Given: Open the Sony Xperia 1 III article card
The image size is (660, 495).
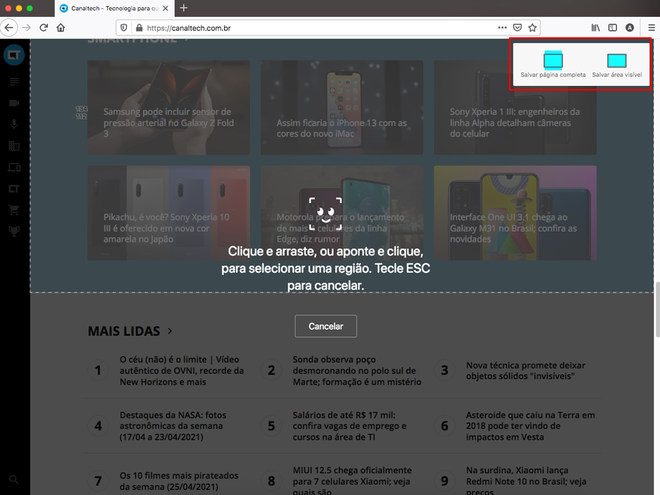Looking at the screenshot, I should 515,107.
